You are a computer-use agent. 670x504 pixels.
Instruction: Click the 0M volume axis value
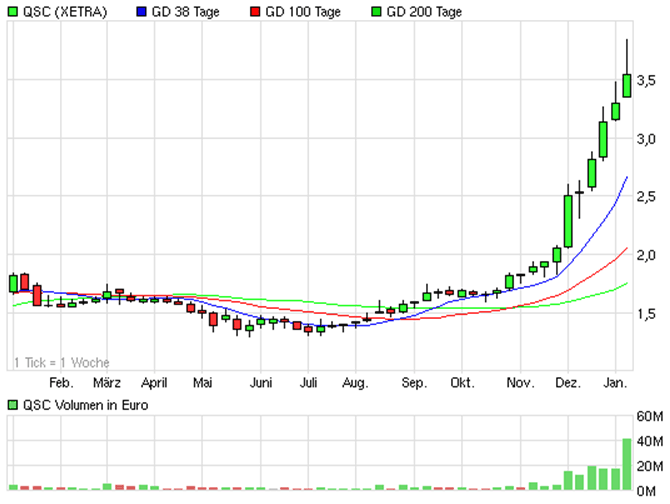[x=646, y=492]
